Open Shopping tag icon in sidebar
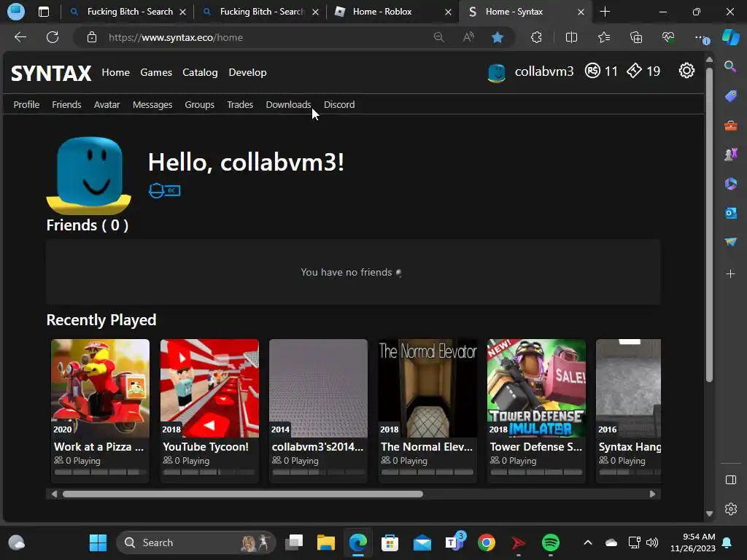Image resolution: width=747 pixels, height=560 pixels. click(730, 96)
